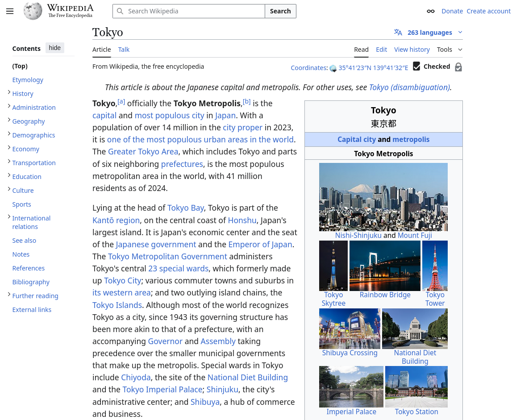
Task: Go to Etymology section in contents
Action: 28,80
